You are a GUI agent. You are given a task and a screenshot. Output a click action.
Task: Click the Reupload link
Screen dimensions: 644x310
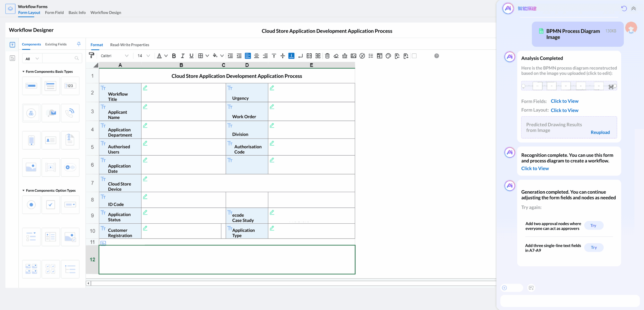click(600, 132)
